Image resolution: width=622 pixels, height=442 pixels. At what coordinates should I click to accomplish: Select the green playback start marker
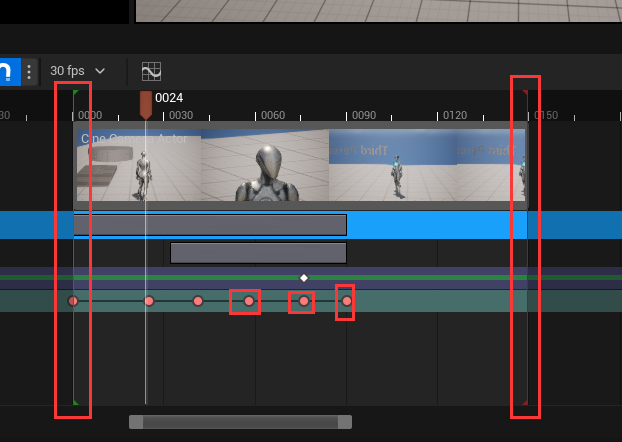[x=75, y=94]
